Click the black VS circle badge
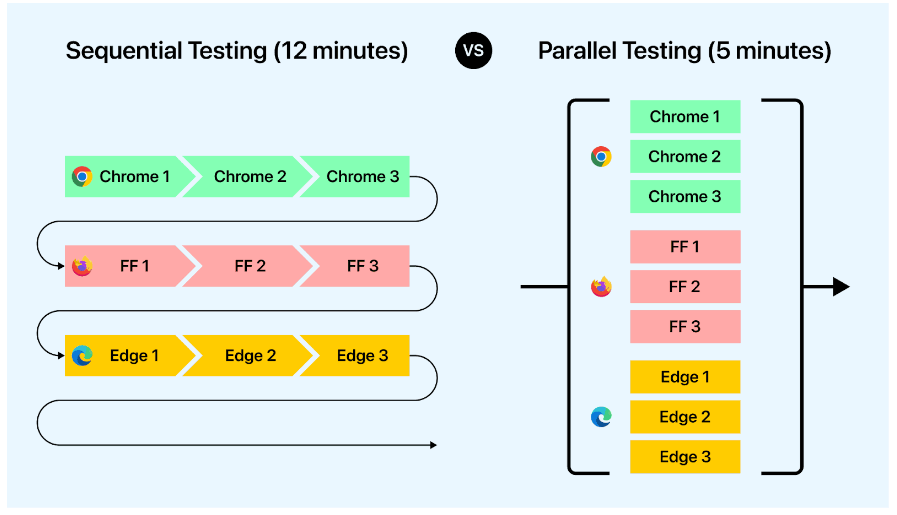Screen dimensions: 897x515 point(473,50)
